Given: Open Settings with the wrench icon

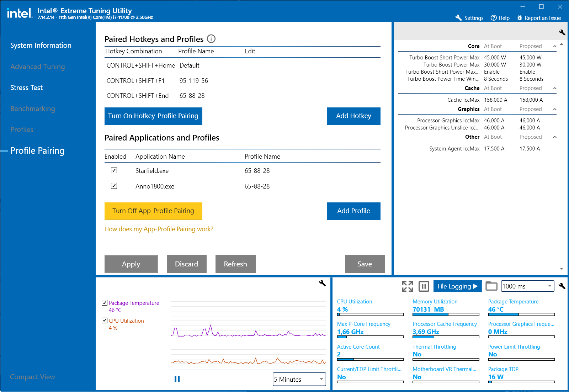Looking at the screenshot, I should pyautogui.click(x=469, y=18).
